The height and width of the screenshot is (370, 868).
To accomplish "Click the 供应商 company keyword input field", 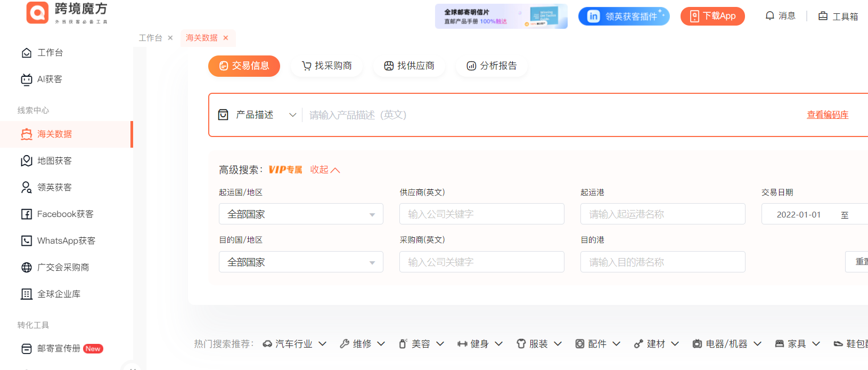I will (x=481, y=214).
